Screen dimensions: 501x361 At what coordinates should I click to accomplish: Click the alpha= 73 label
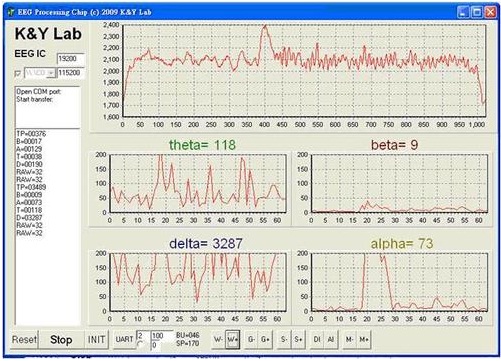(x=402, y=244)
